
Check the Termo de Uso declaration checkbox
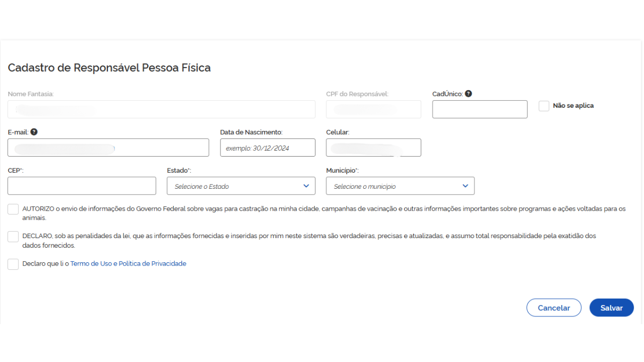(13, 264)
